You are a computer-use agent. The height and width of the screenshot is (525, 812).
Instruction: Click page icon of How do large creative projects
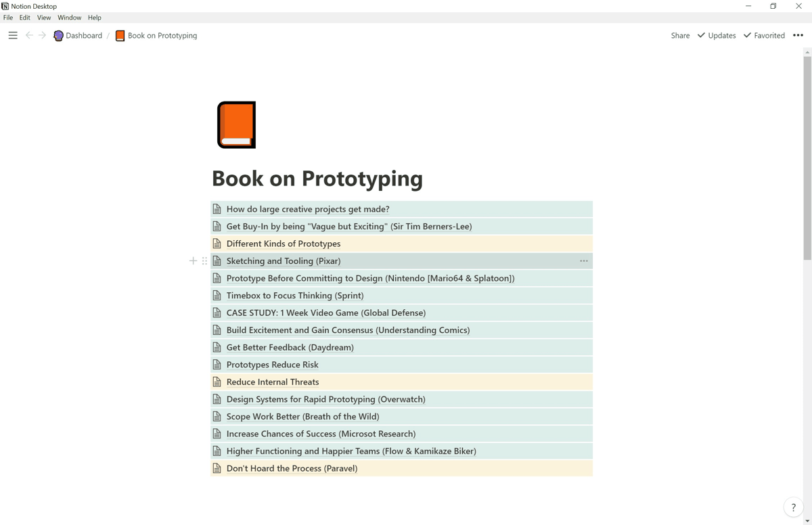[217, 209]
